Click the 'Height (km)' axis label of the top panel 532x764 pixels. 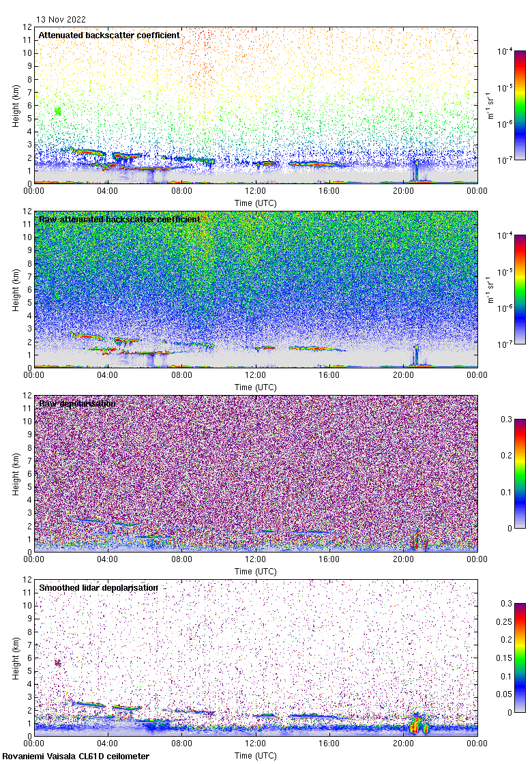click(x=16, y=106)
